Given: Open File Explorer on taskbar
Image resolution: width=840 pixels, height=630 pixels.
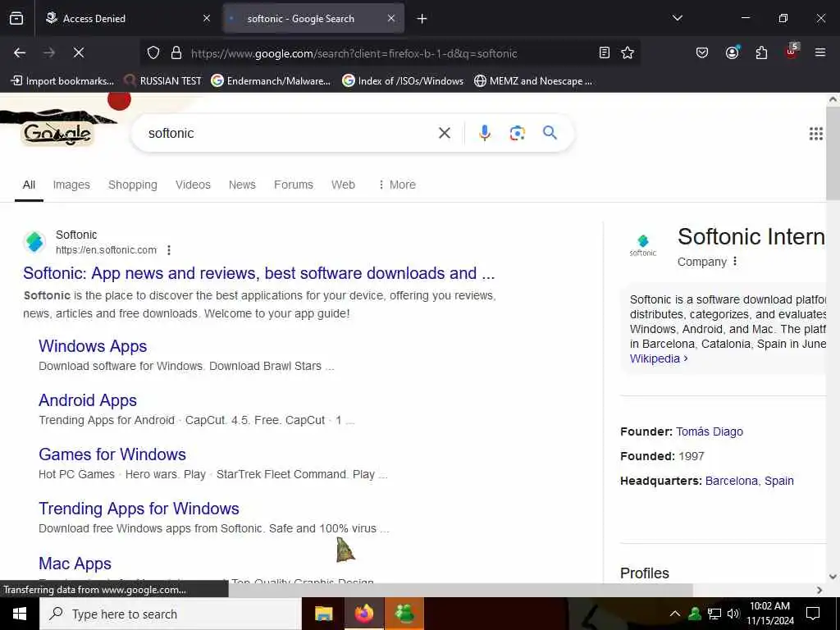Looking at the screenshot, I should click(x=323, y=614).
